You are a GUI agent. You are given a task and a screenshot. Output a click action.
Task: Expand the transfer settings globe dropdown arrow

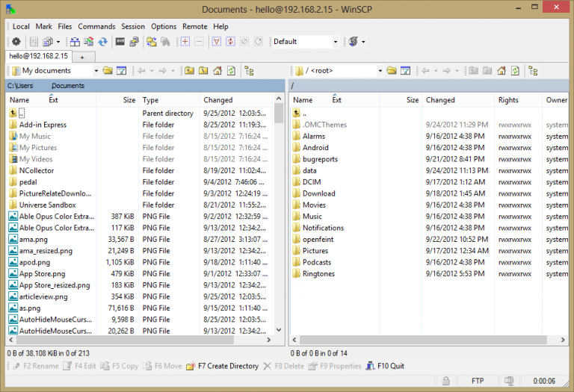[363, 42]
